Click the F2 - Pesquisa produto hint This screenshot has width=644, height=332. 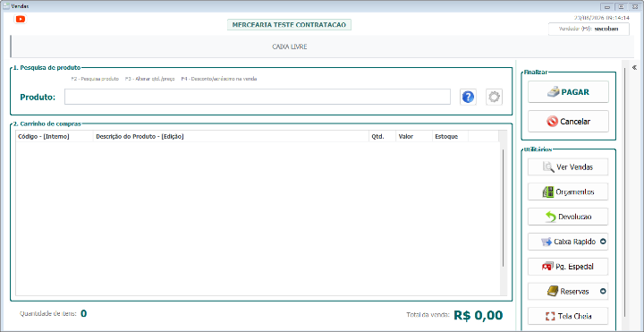pos(95,79)
